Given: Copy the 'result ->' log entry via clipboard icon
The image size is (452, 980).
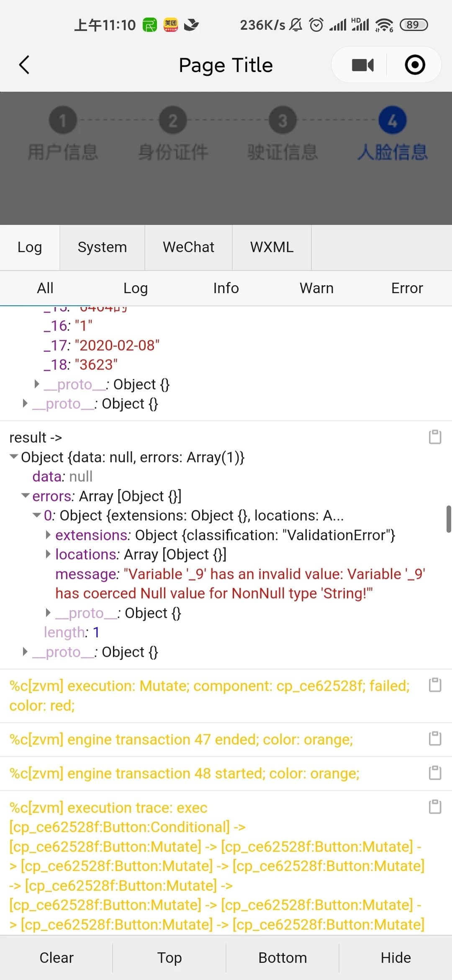Looking at the screenshot, I should pyautogui.click(x=435, y=437).
